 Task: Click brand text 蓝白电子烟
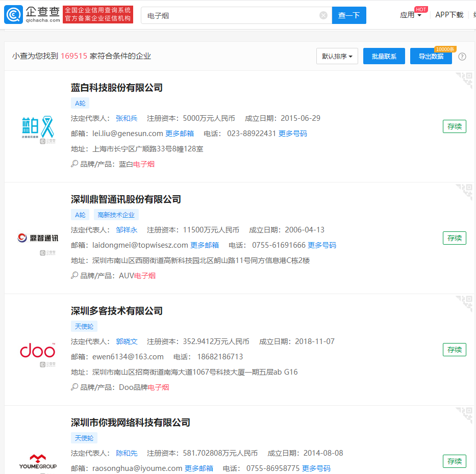(x=137, y=164)
